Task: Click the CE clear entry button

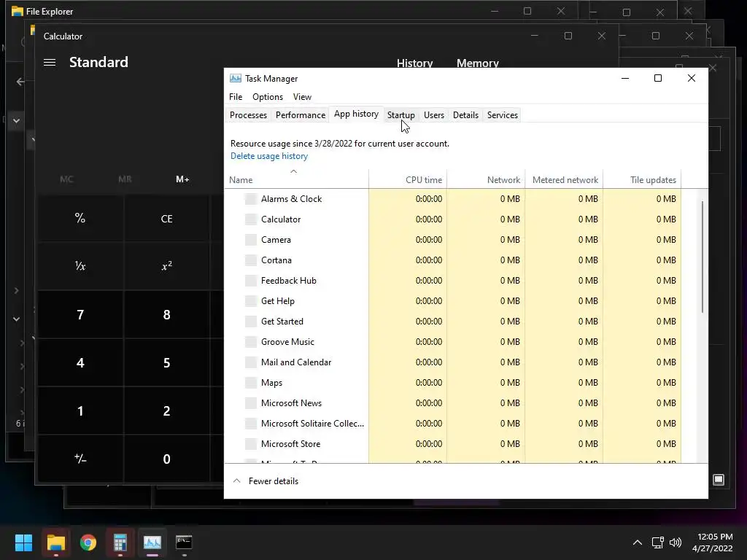Action: [167, 219]
